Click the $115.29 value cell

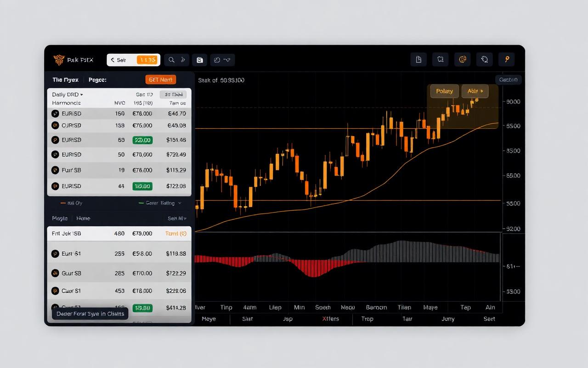(x=176, y=170)
